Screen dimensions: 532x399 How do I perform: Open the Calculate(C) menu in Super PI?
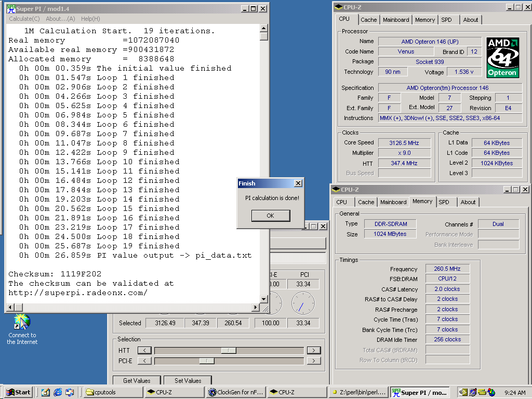pyautogui.click(x=24, y=19)
